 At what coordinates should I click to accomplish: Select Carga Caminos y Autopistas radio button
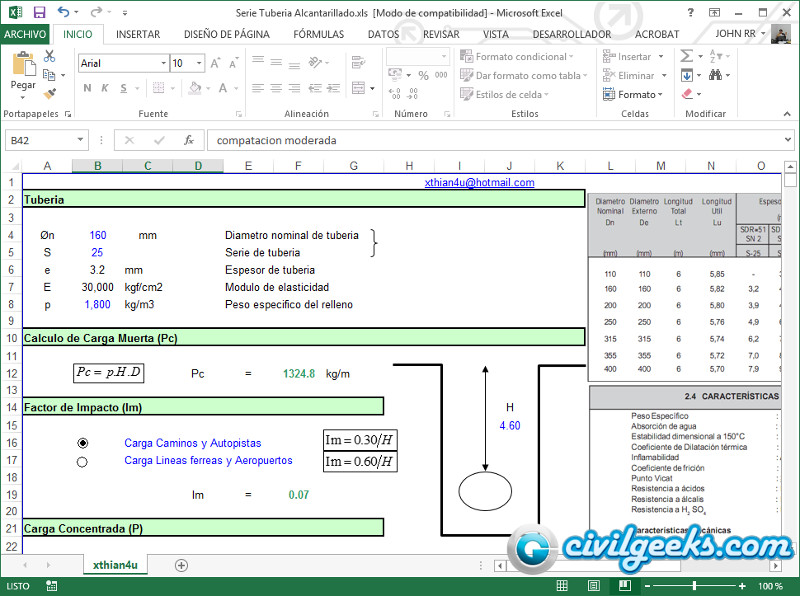click(x=82, y=443)
